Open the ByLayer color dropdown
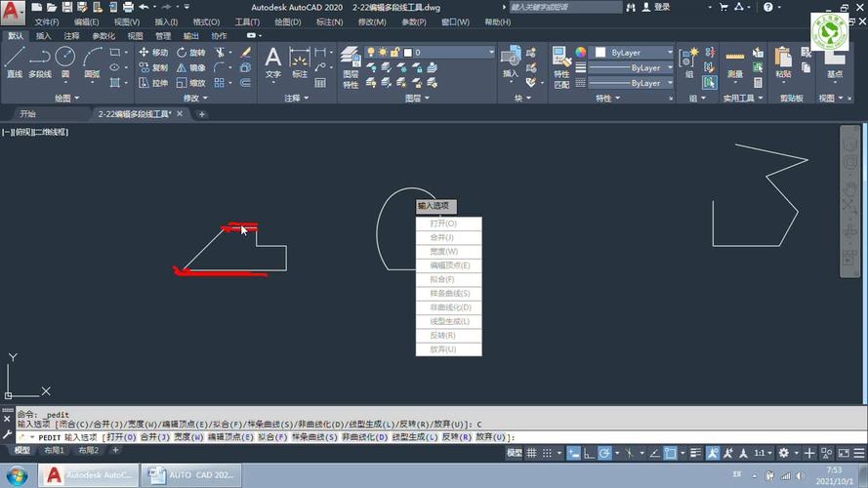 point(635,53)
